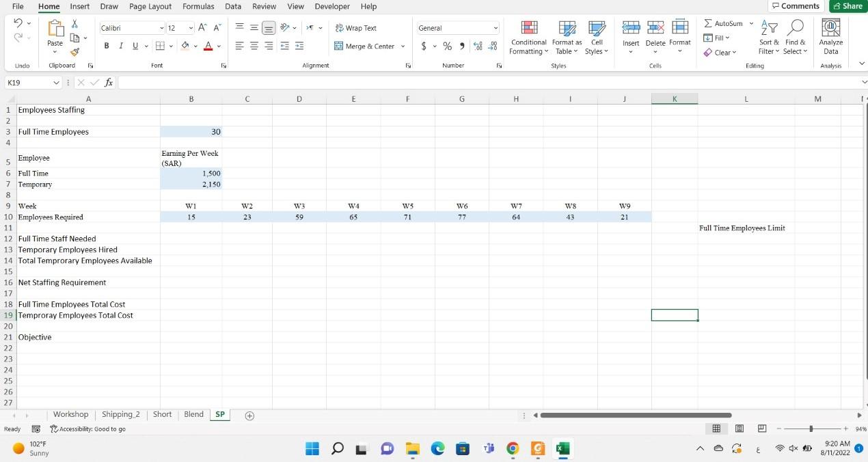This screenshot has height=462, width=868.
Task: Click the Clear button in Editing
Action: pos(720,53)
